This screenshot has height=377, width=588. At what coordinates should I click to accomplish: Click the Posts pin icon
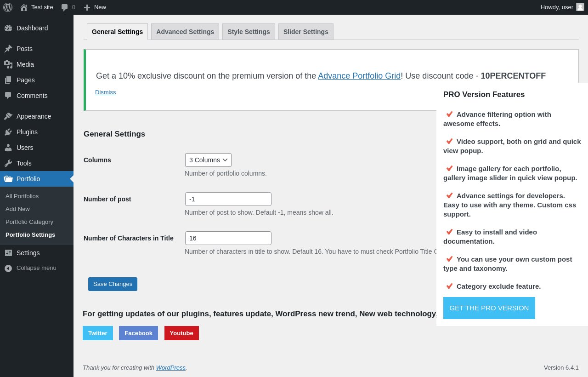8,49
